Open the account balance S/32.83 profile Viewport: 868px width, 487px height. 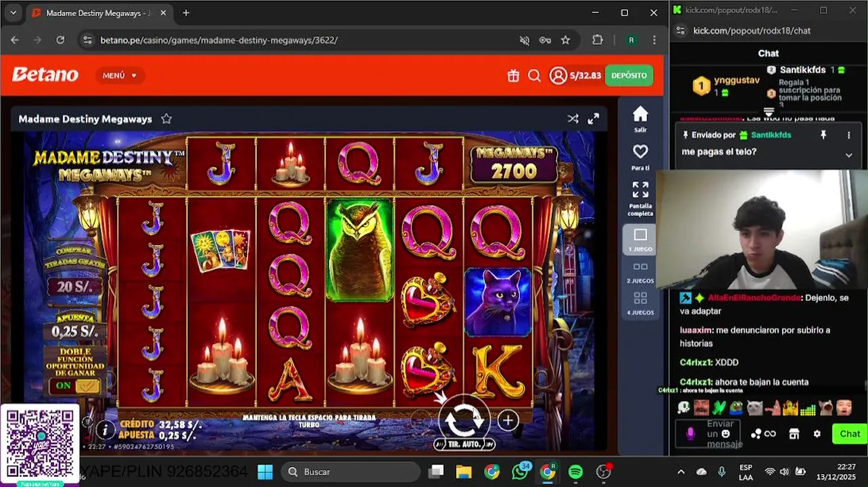click(575, 76)
